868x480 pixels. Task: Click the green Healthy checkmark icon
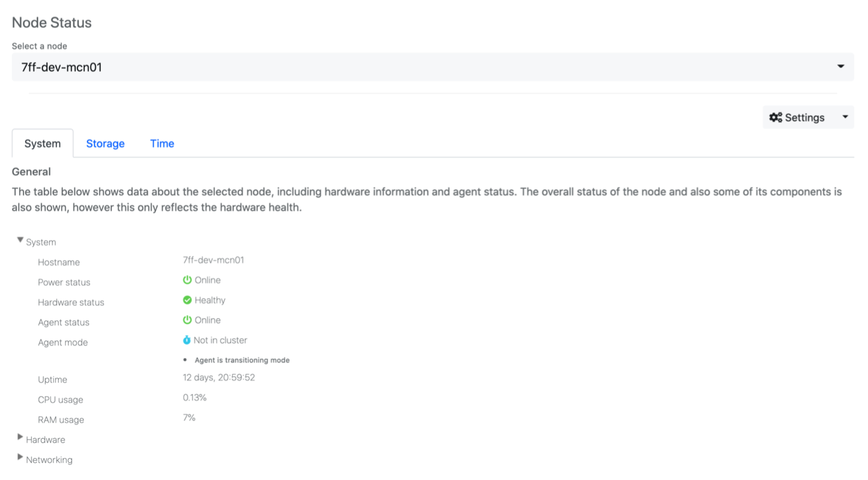pos(187,300)
